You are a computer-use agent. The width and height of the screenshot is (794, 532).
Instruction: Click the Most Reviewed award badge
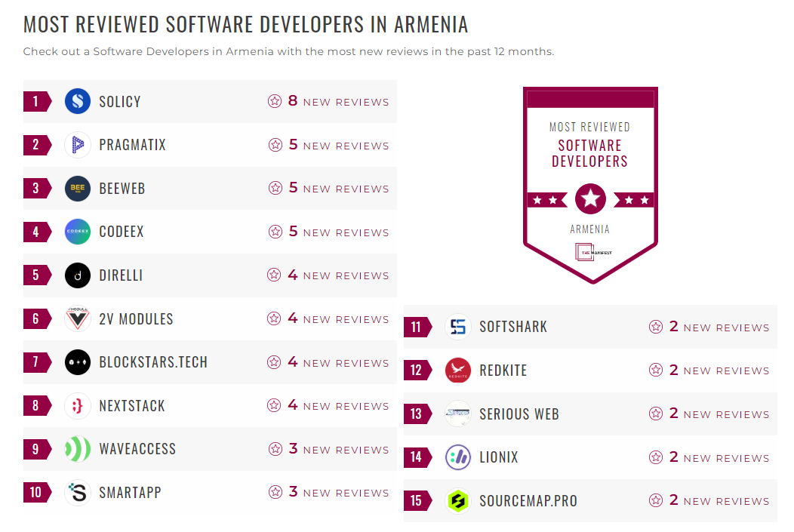590,185
